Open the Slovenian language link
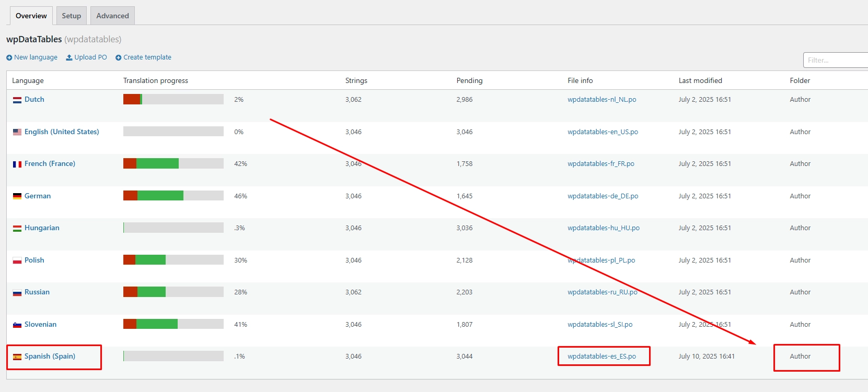This screenshot has height=392, width=868. click(40, 324)
